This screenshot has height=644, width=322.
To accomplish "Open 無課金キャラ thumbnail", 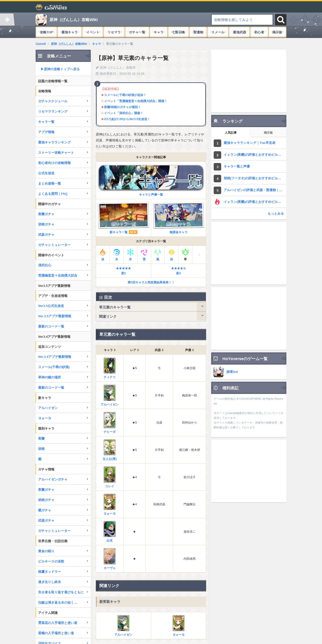I will click(178, 215).
